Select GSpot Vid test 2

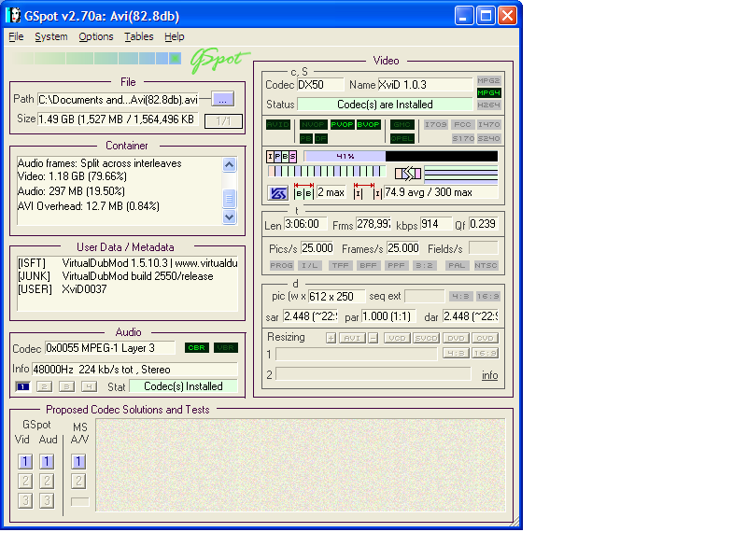tap(25, 481)
